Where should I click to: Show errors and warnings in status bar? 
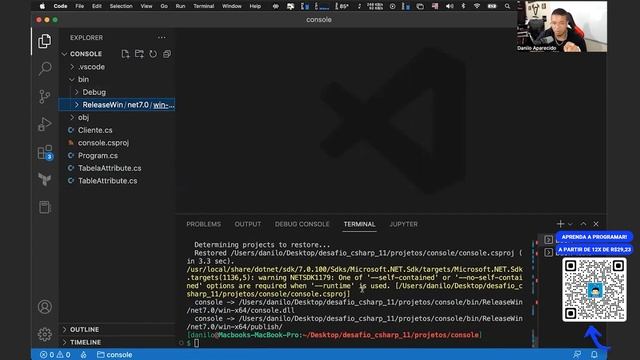[55, 355]
